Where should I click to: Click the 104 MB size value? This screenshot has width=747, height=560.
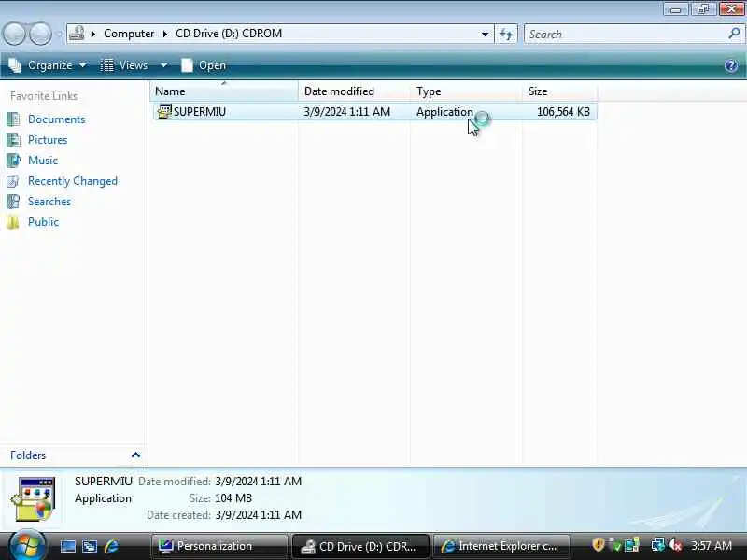point(233,498)
